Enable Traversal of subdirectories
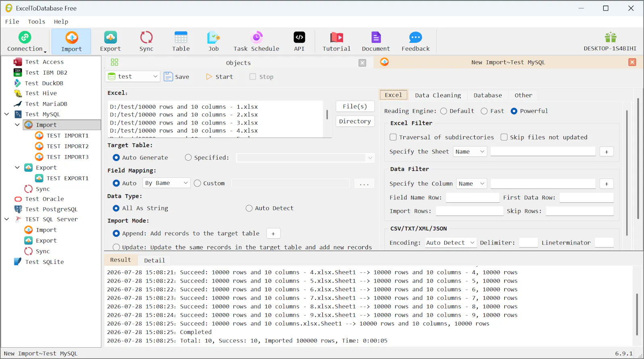Image resolution: width=644 pixels, height=359 pixels. click(393, 137)
